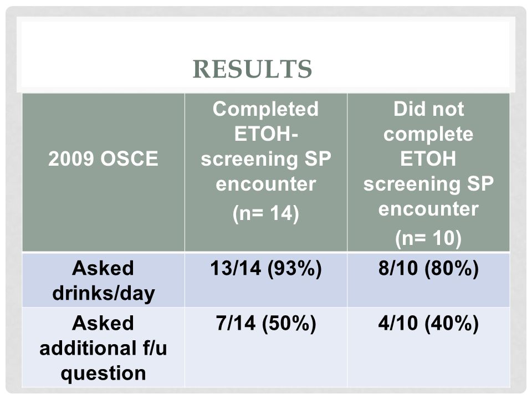532x399 pixels.
Task: Click the word encounter under Completed column
Action: (265, 184)
